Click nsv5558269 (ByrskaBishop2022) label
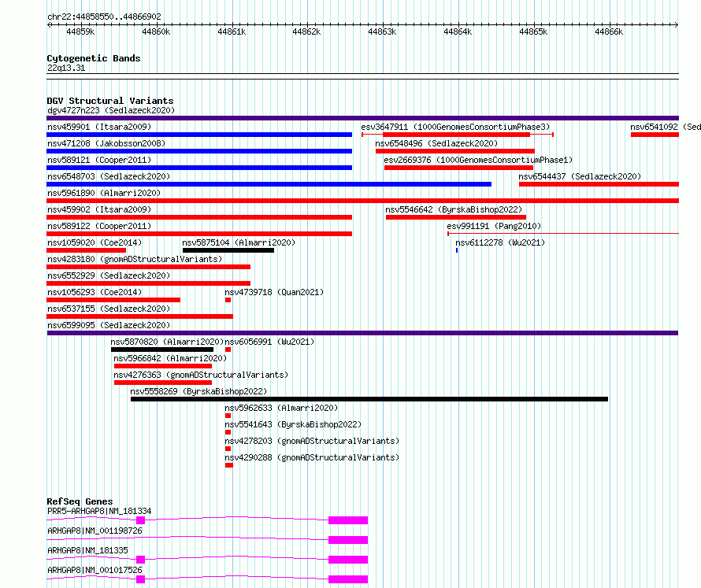 (198, 391)
